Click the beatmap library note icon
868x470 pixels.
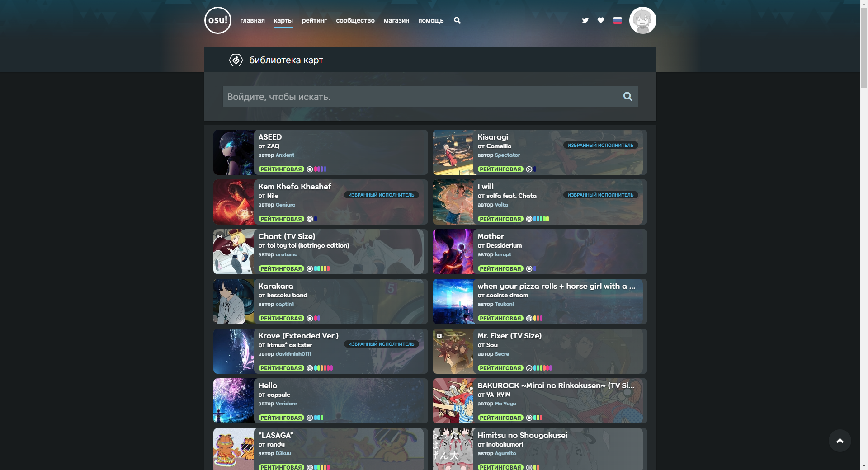pos(236,60)
